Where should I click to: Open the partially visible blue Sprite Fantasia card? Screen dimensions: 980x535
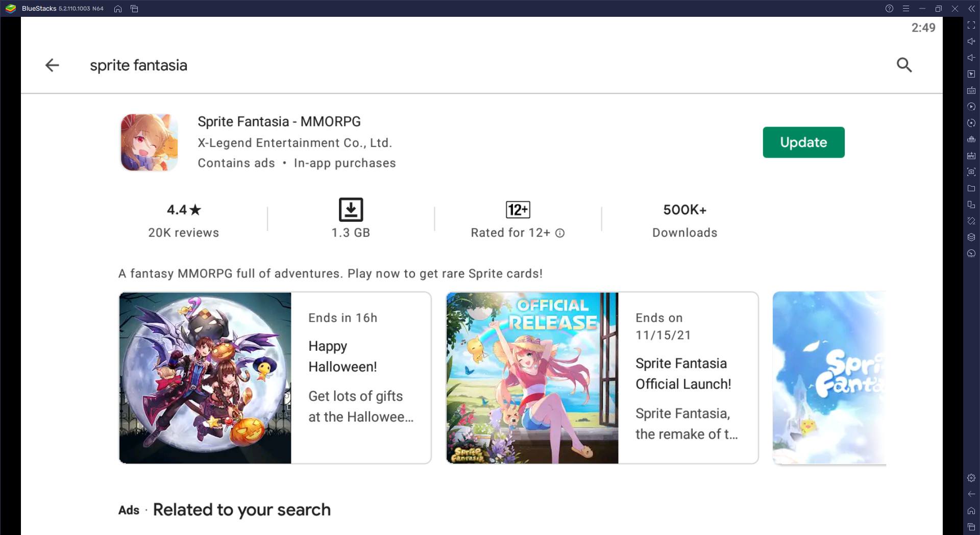coord(829,378)
